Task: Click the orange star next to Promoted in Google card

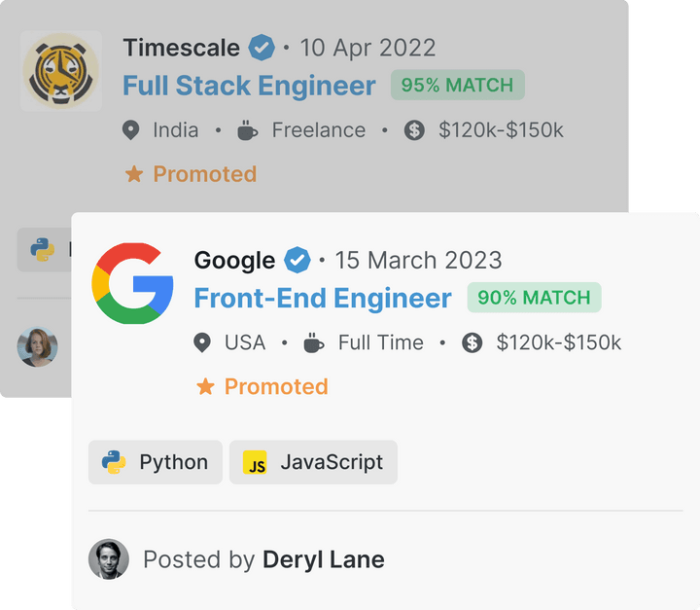Action: (x=205, y=386)
